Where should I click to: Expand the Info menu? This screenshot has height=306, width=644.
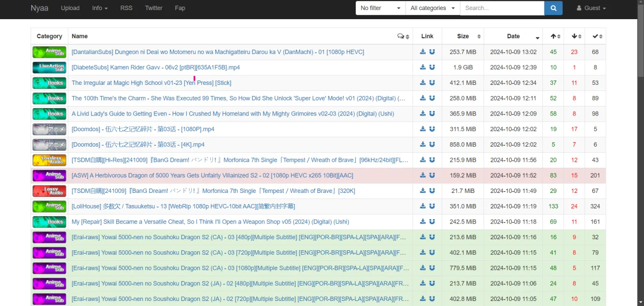100,8
